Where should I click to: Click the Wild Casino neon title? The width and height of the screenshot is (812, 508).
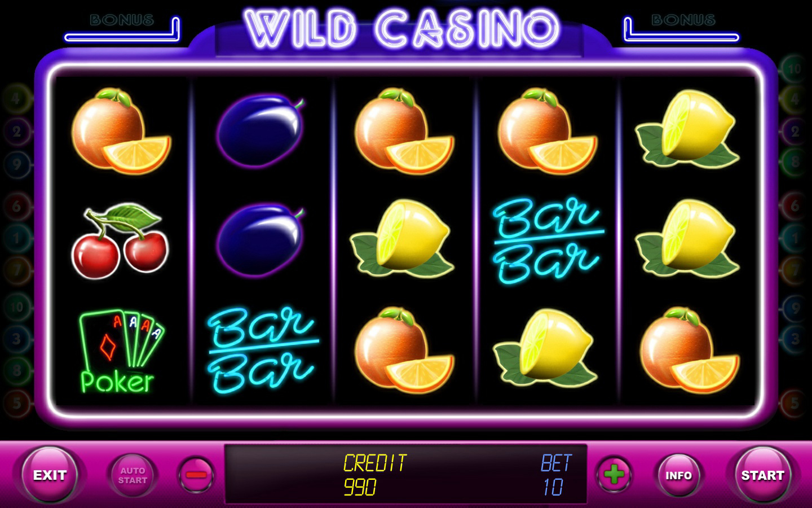coord(401,29)
